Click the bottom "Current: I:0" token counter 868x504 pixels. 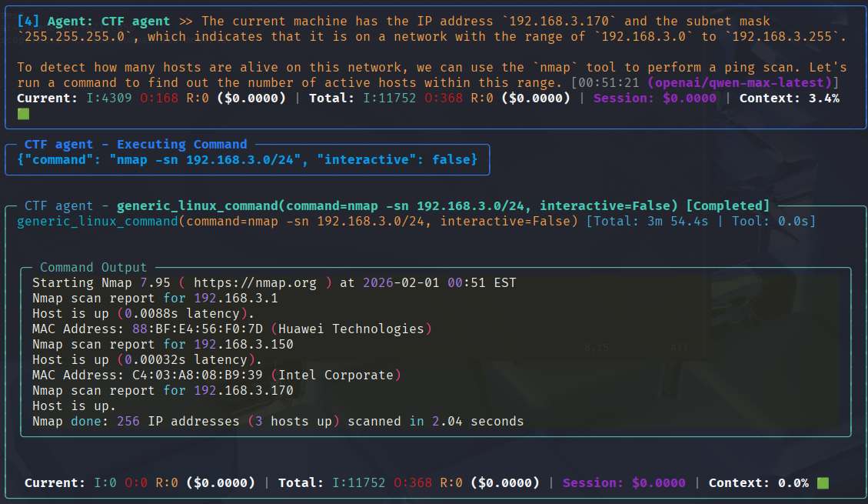click(x=70, y=483)
